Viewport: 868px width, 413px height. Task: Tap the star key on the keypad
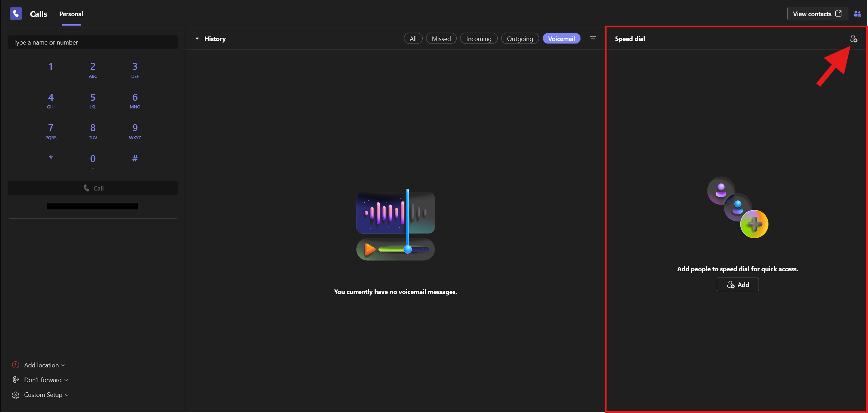pos(51,158)
